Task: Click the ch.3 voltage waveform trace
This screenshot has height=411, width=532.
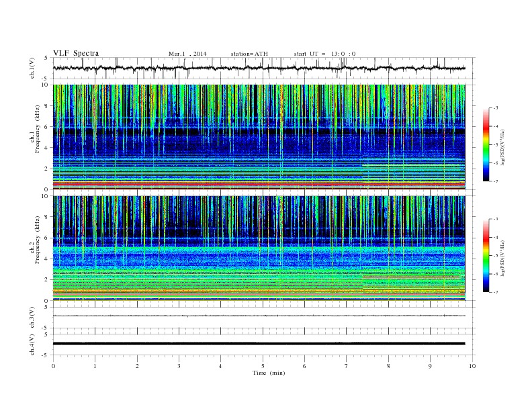Action: tap(259, 316)
